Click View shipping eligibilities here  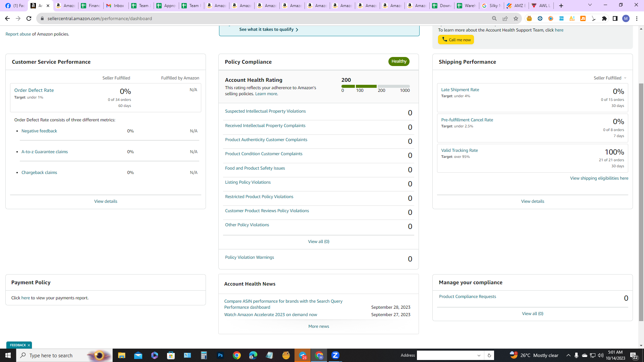pyautogui.click(x=599, y=178)
